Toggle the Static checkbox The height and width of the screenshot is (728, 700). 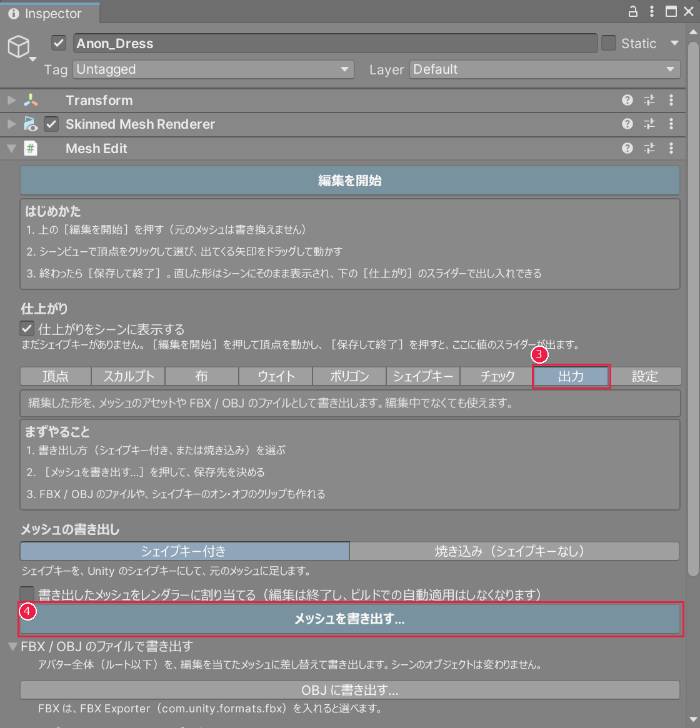pos(609,43)
